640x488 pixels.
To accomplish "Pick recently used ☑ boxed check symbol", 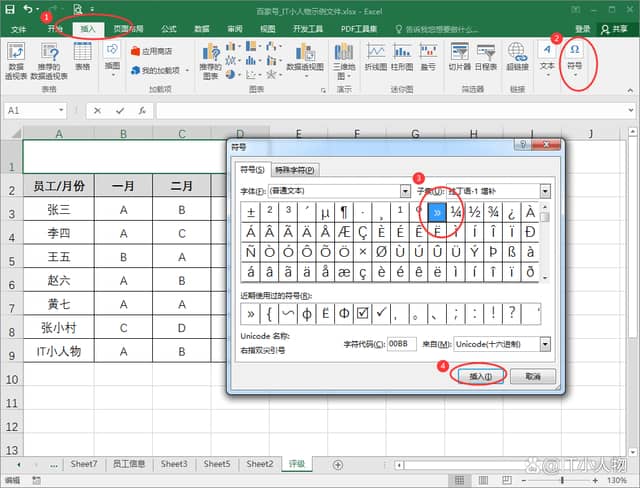I will 362,313.
